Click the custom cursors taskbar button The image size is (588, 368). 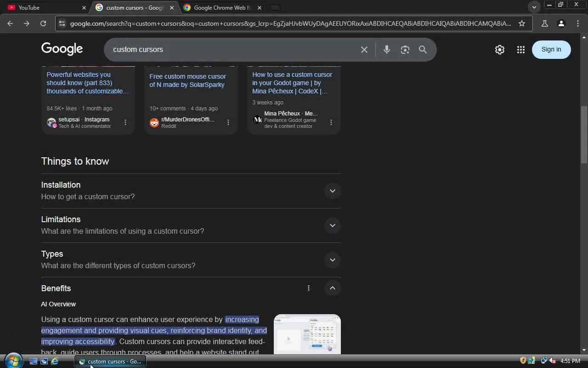[x=110, y=362]
